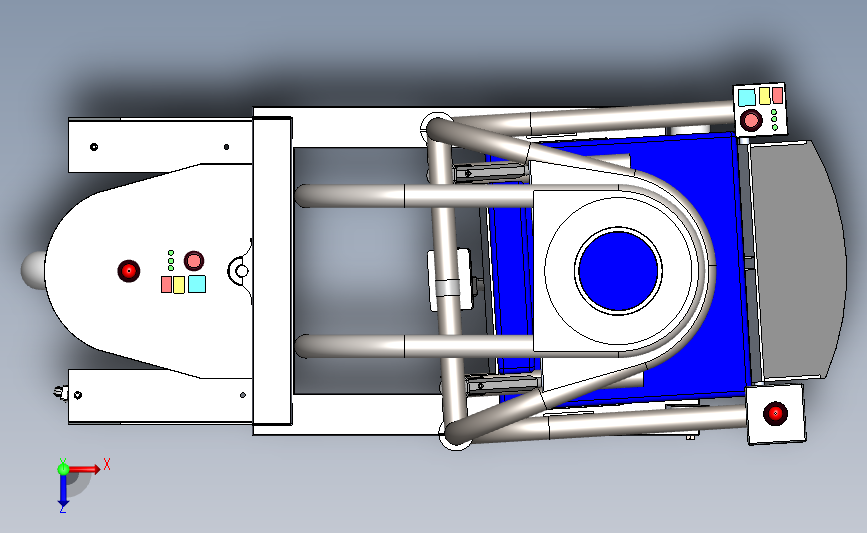Select the pink square button on the dome-shaped console
The width and height of the screenshot is (867, 533).
point(166,285)
